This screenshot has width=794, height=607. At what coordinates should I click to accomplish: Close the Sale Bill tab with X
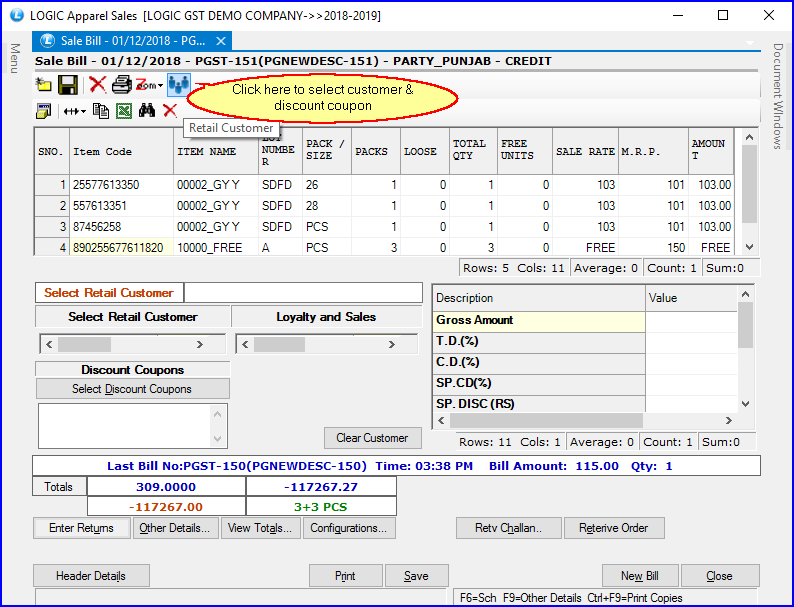tap(221, 41)
